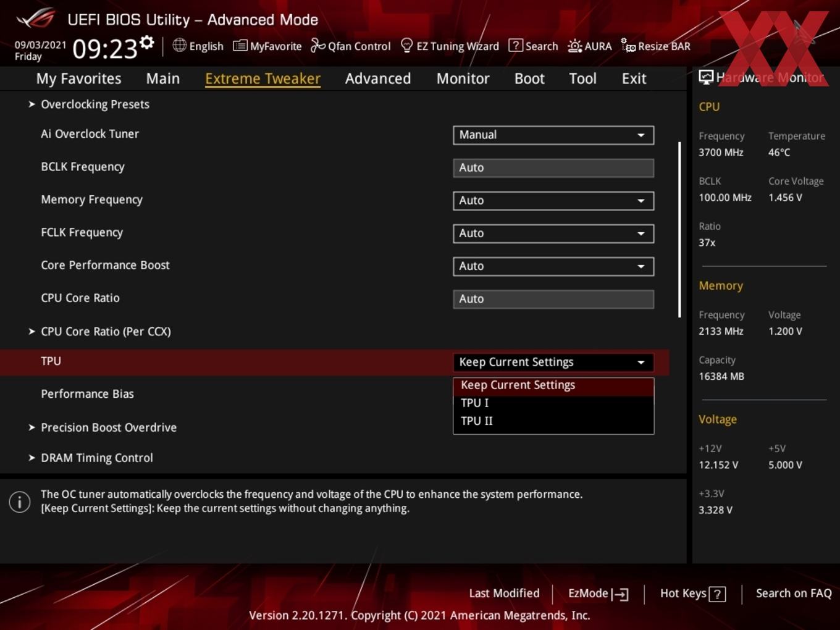Open the Boot tab
The image size is (840, 630).
click(529, 78)
